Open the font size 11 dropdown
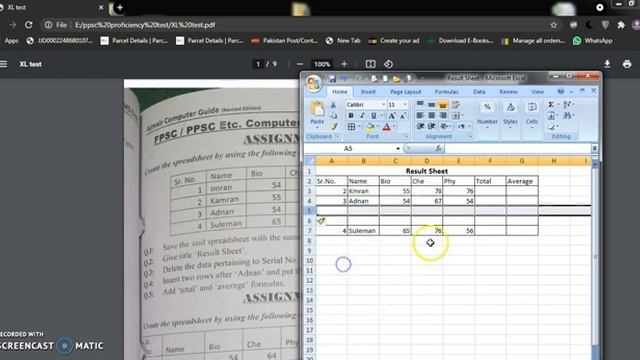Image resolution: width=640 pixels, height=360 pixels. click(405, 105)
